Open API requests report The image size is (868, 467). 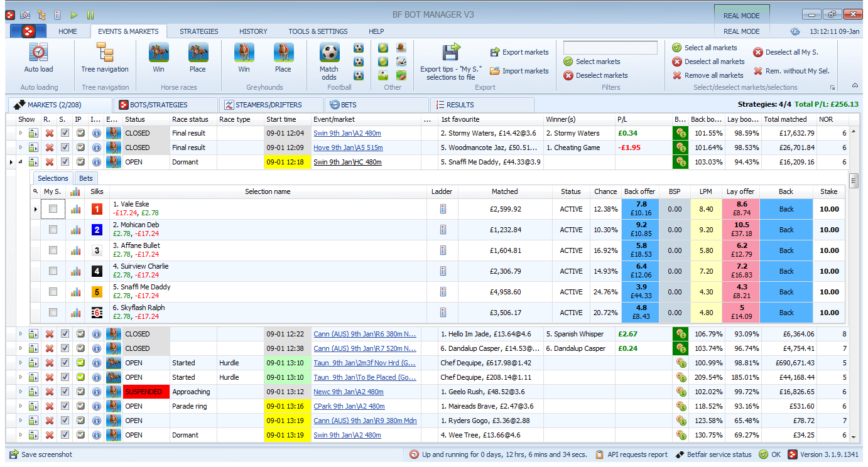tap(631, 454)
